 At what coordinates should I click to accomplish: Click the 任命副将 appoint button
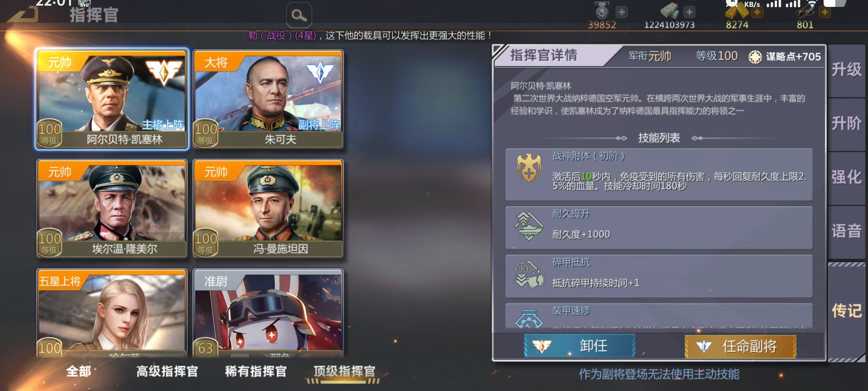click(x=740, y=346)
